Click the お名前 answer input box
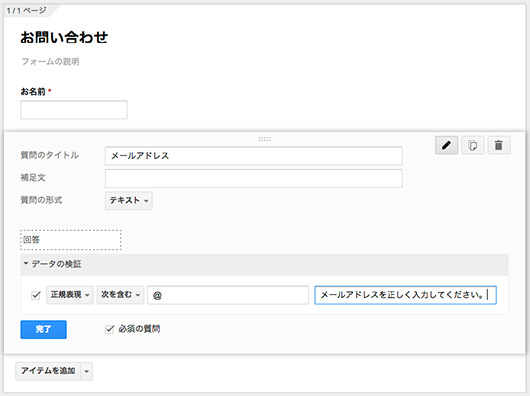Screen dimensions: 530x396 pyautogui.click(x=74, y=110)
